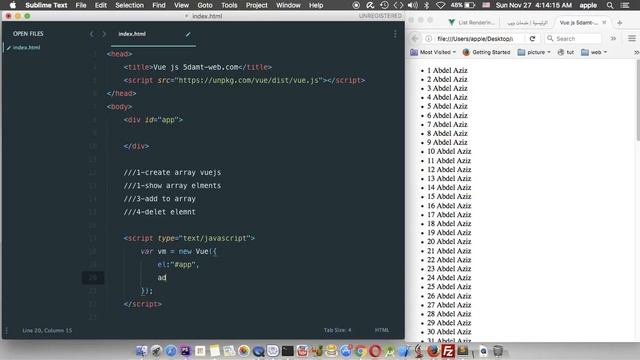Click Firefox back arrow button
Viewport: 640px width, 360px height.
415,38
